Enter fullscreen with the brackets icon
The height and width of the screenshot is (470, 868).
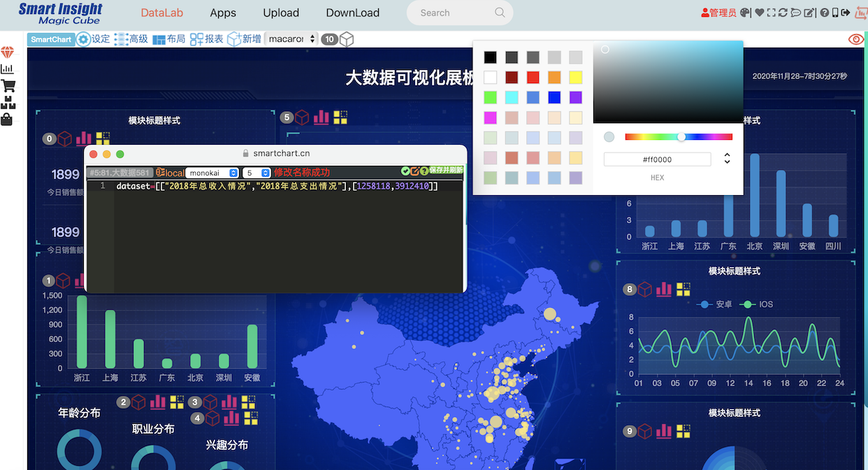[x=771, y=13]
